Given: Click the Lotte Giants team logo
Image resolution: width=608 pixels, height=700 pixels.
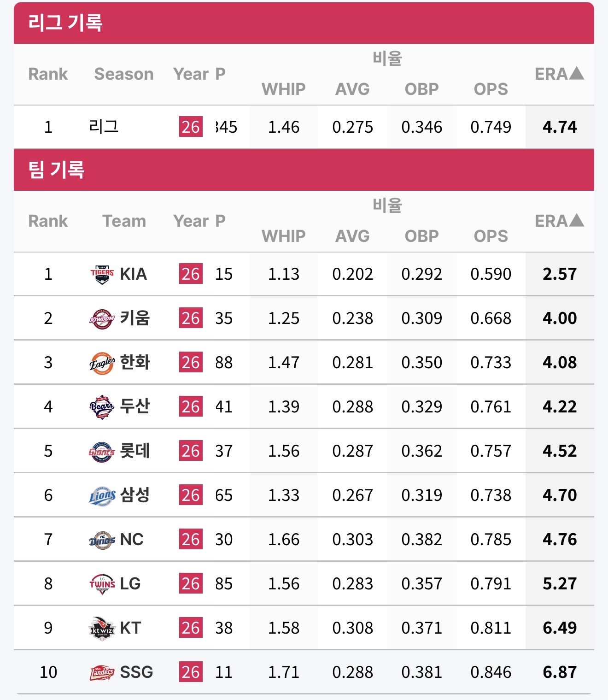Looking at the screenshot, I should coord(102,451).
